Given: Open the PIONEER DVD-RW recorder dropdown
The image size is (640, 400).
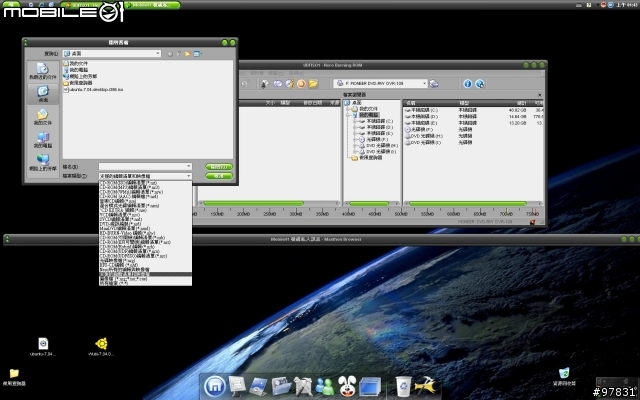Looking at the screenshot, I should (x=380, y=83).
